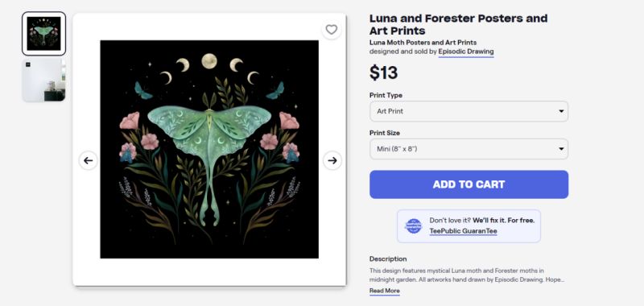
Task: Select the Luna moth artwork thumbnail
Action: tap(43, 34)
